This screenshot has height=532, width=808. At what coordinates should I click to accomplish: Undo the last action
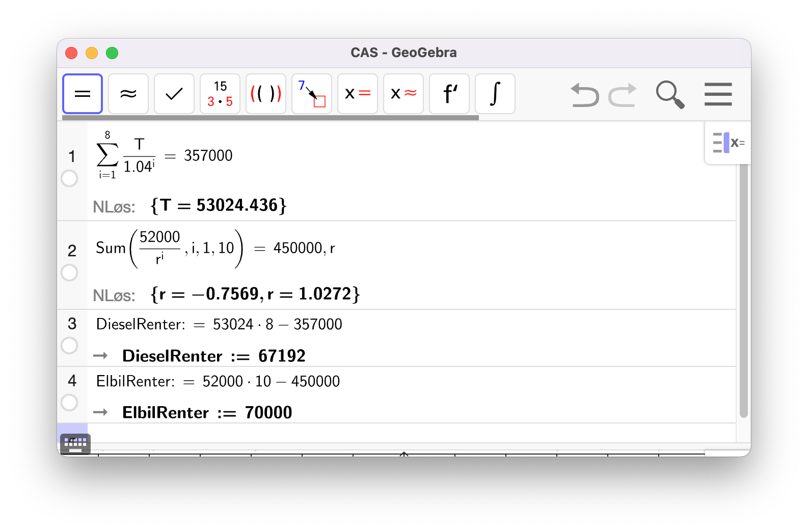(584, 95)
